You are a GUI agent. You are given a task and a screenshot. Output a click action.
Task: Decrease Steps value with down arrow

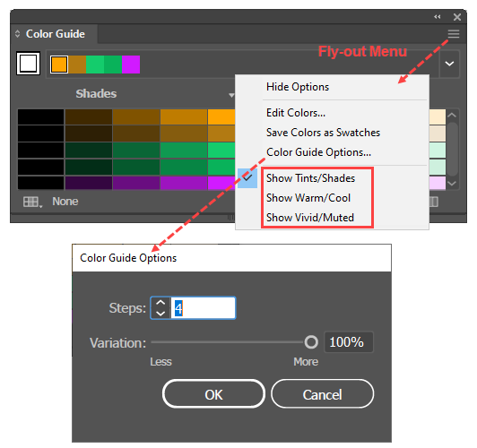pyautogui.click(x=160, y=314)
